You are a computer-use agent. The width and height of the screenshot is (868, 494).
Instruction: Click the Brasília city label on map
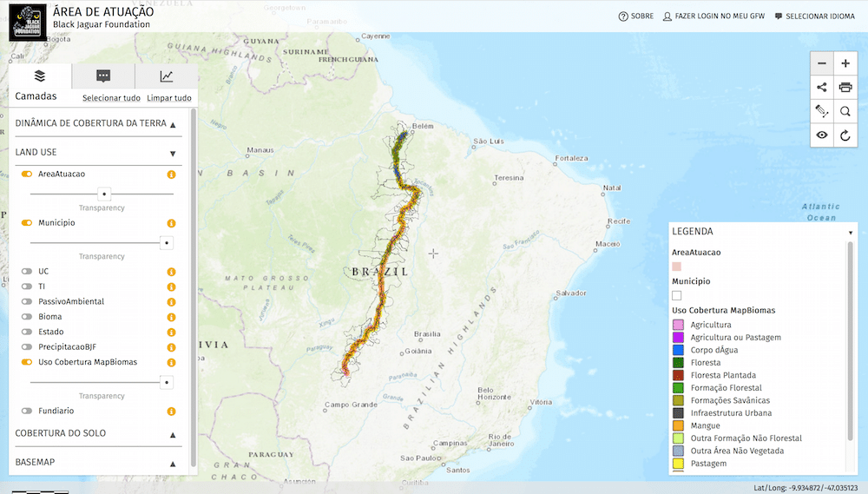click(x=427, y=334)
